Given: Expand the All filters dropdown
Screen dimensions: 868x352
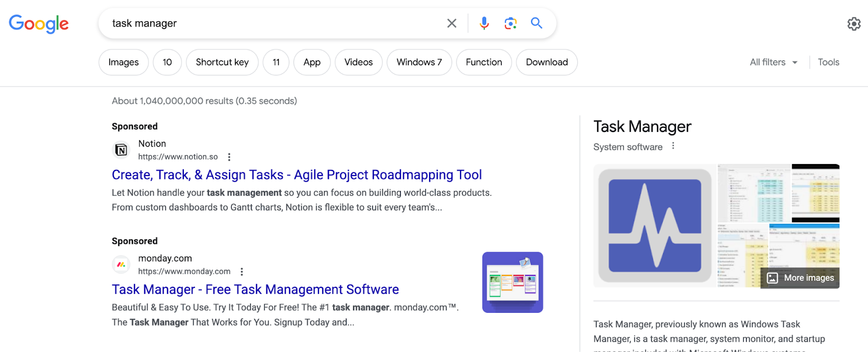Looking at the screenshot, I should point(773,62).
